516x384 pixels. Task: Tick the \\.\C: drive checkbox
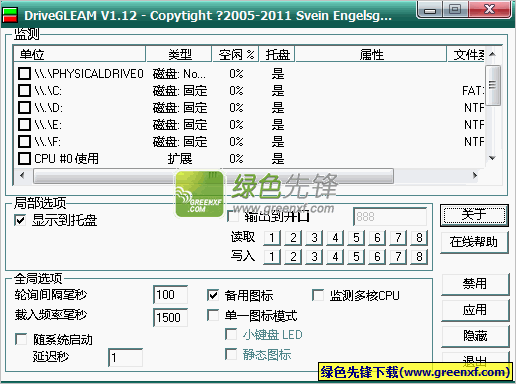pos(24,90)
